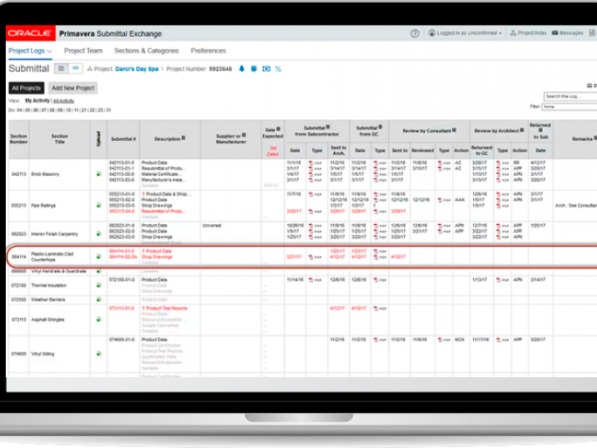Click upload icon for Interior Finish Carpentry

tap(99, 234)
